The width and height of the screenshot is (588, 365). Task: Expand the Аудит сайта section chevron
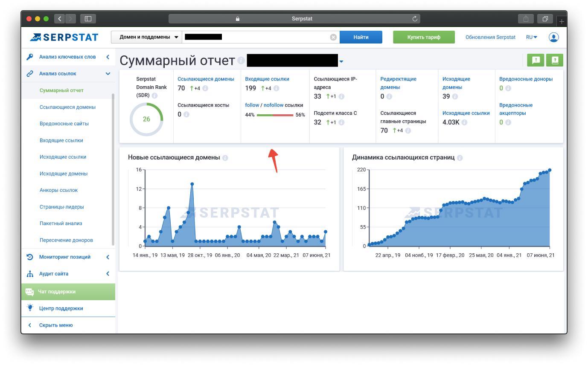[x=108, y=273]
